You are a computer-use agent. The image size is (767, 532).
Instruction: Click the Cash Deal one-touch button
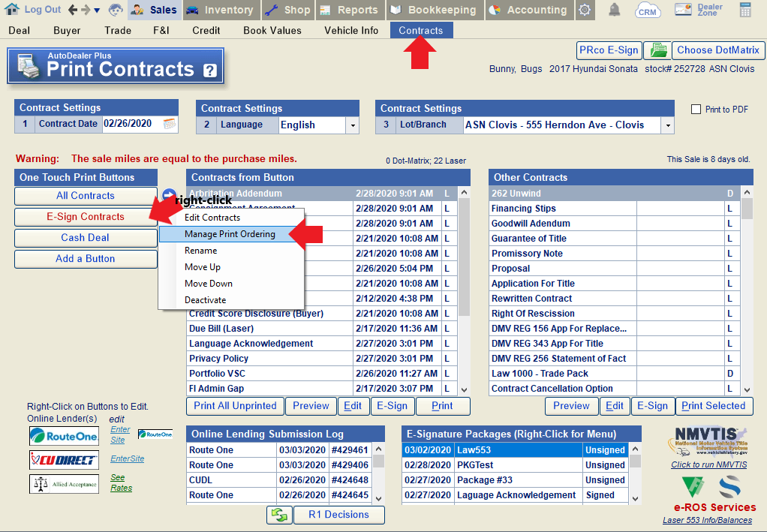(x=86, y=238)
